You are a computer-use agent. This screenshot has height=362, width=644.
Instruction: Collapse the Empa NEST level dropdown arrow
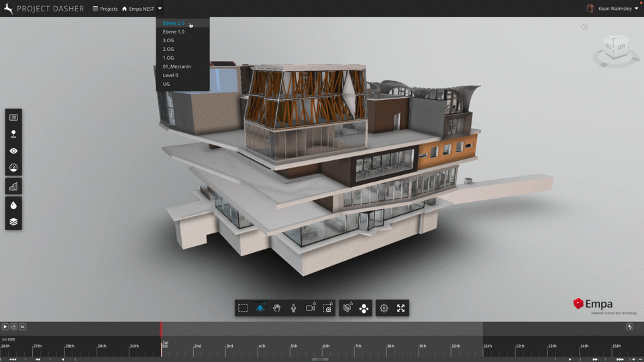click(x=160, y=9)
